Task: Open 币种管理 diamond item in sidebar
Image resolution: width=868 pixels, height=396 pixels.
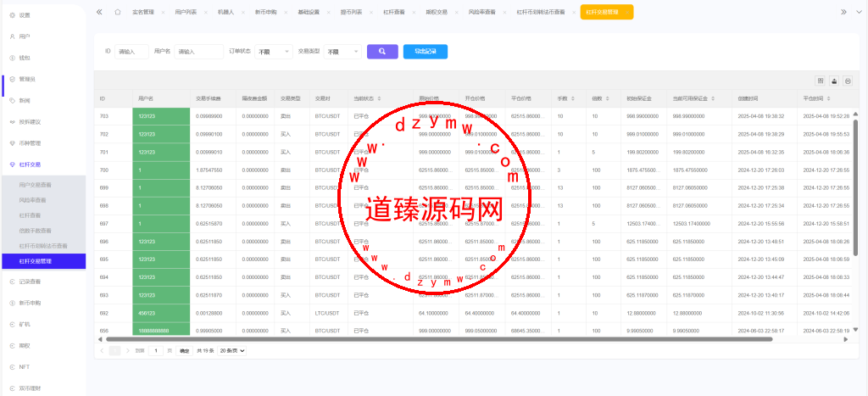Action: point(42,143)
